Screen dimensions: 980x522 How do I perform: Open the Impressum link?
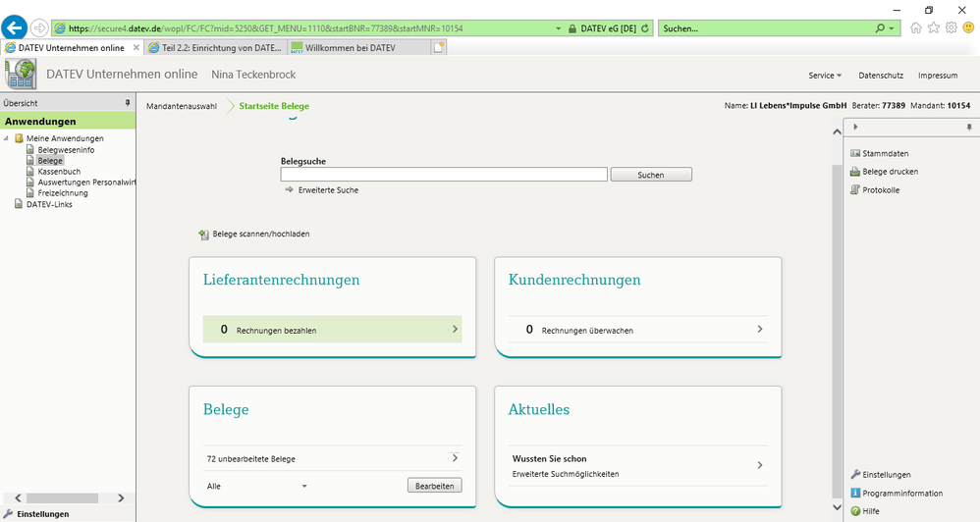coord(938,75)
